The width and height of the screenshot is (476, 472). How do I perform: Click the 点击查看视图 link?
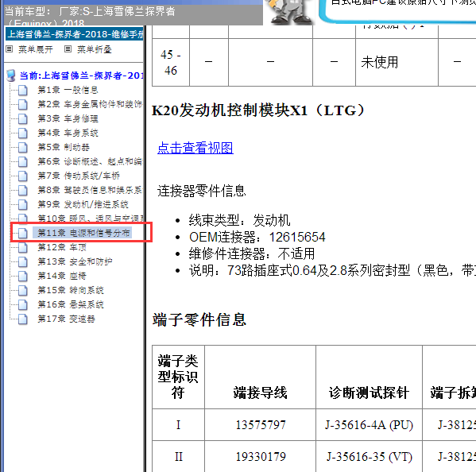(x=195, y=148)
